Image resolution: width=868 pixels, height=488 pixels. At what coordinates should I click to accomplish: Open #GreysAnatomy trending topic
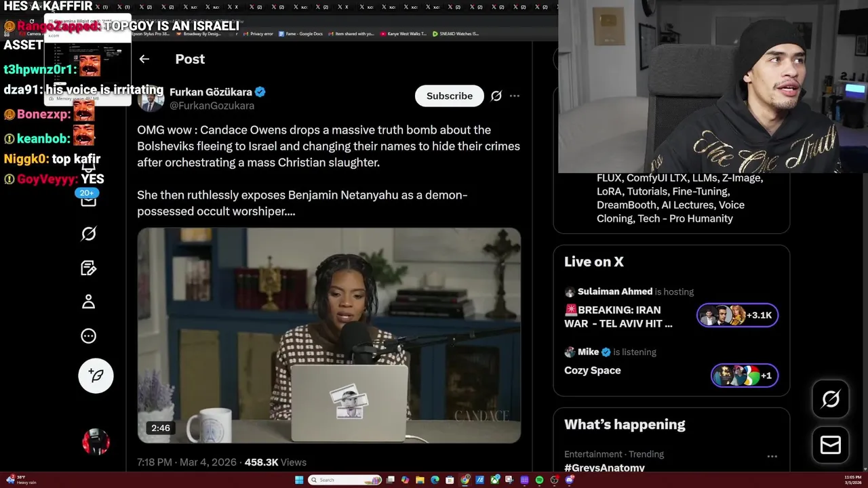(604, 468)
